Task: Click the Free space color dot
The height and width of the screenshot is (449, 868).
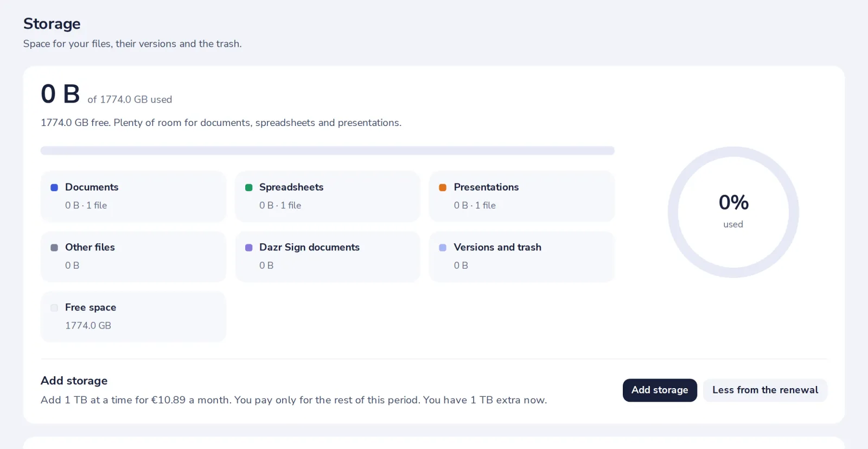Action: point(54,308)
